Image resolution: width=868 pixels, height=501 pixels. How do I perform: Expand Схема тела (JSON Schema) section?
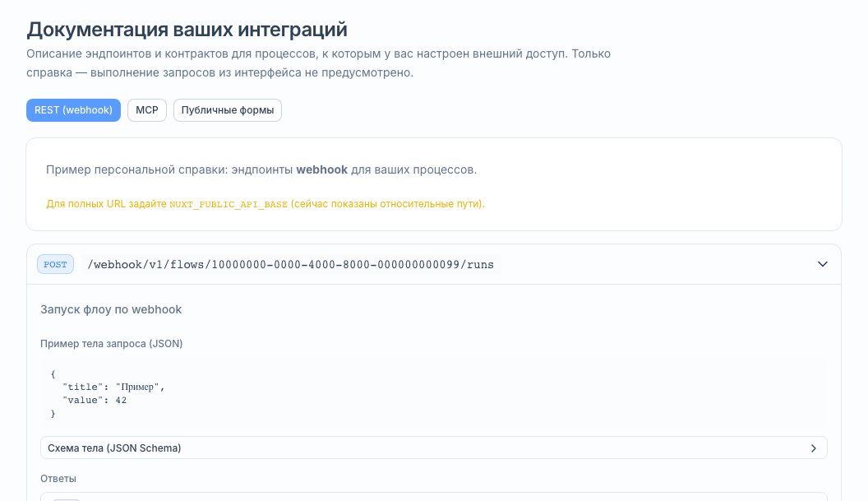coord(433,448)
